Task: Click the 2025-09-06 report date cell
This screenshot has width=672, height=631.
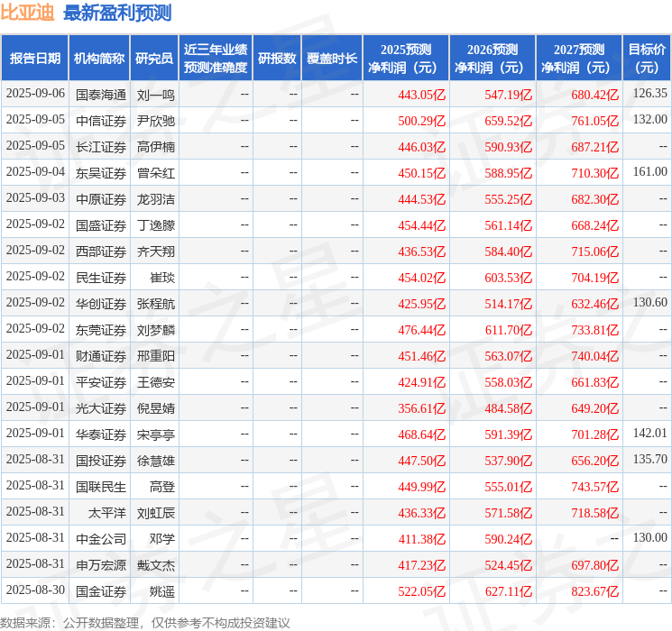Action: 35,94
